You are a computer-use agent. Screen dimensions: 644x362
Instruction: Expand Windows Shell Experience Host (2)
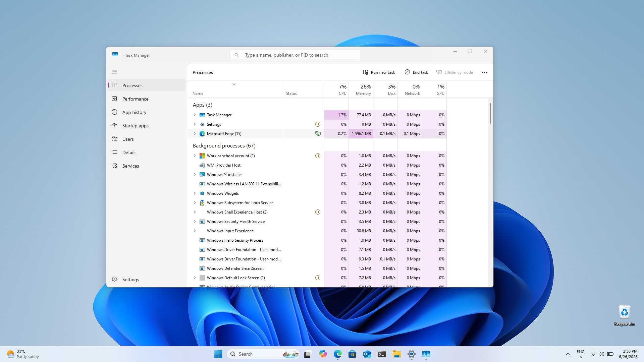point(195,212)
